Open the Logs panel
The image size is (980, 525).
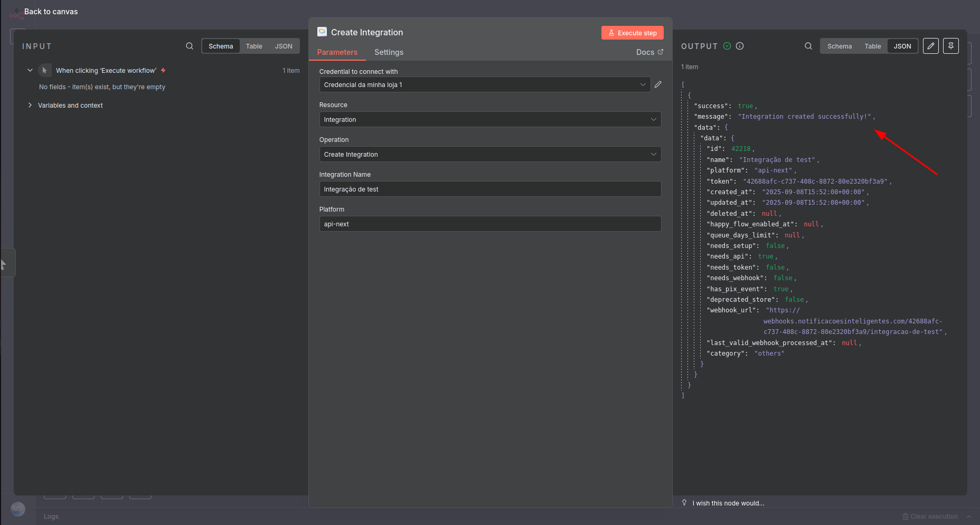51,517
